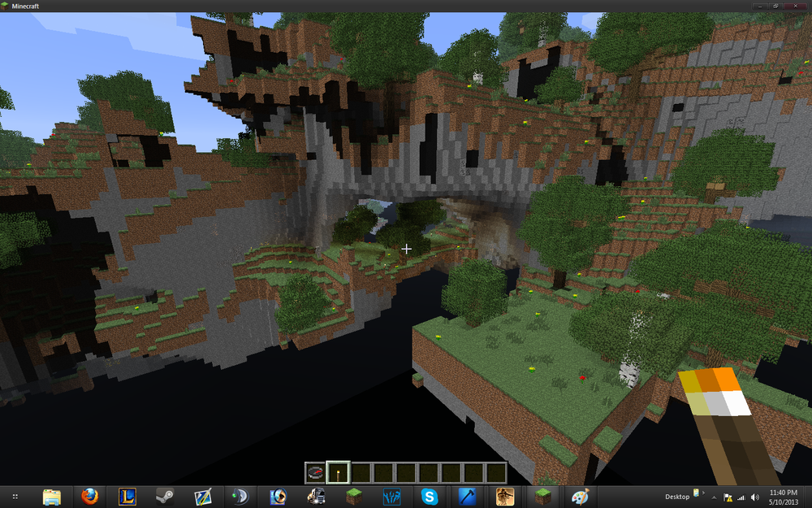Image resolution: width=812 pixels, height=508 pixels.
Task: Restore down the Minecraft window
Action: pyautogui.click(x=775, y=7)
